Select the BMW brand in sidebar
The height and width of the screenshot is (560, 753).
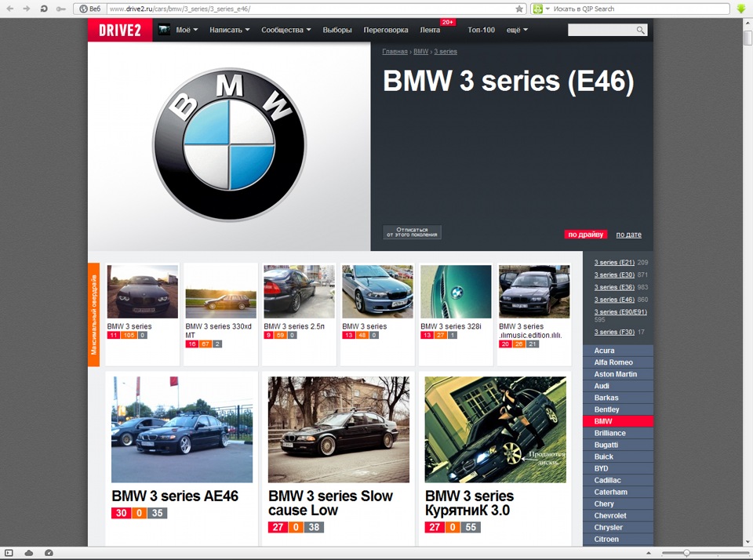pos(618,421)
